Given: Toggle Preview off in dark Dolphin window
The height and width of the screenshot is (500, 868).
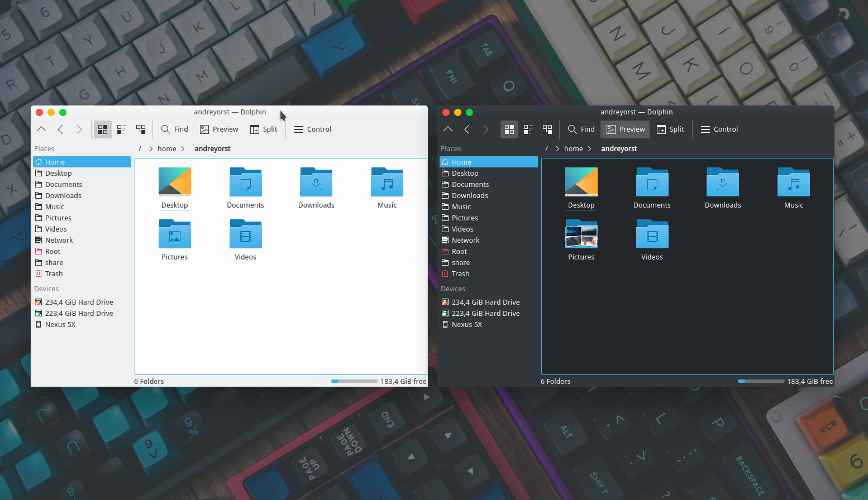Looking at the screenshot, I should (626, 129).
